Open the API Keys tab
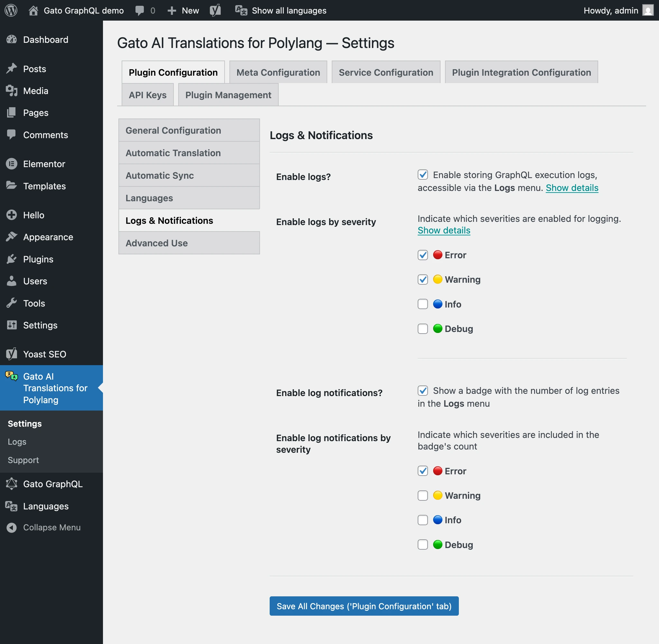Image resolution: width=659 pixels, height=644 pixels. (x=148, y=95)
